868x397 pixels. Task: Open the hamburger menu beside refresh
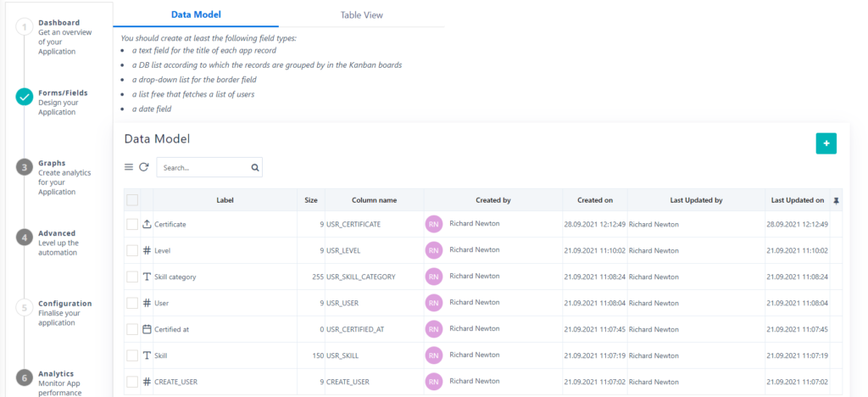pos(129,167)
